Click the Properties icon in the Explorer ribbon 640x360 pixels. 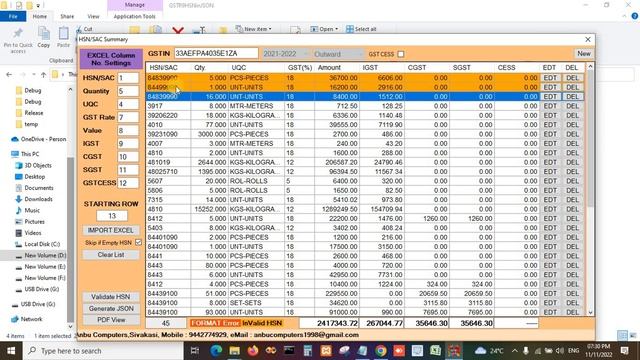[295, 30]
